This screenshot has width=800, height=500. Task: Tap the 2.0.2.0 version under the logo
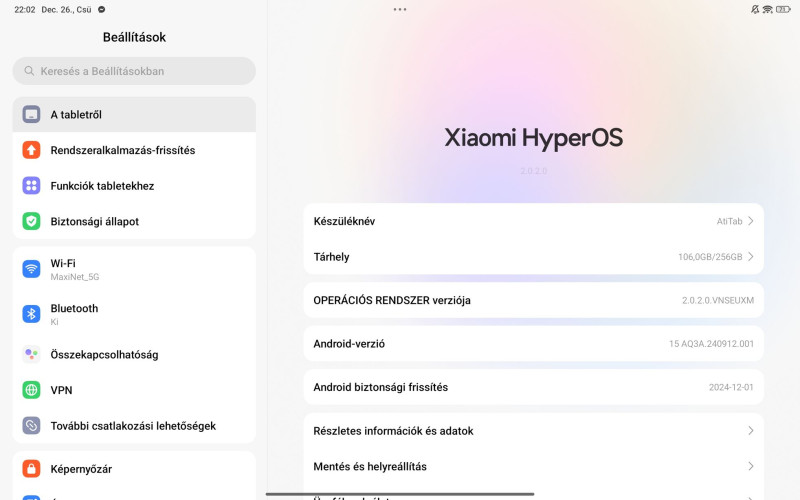pos(534,171)
